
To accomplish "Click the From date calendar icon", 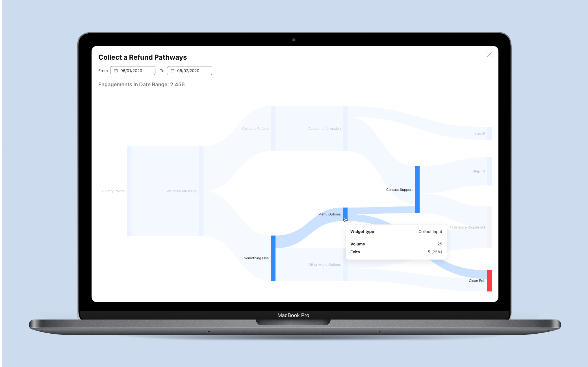I will coord(116,71).
